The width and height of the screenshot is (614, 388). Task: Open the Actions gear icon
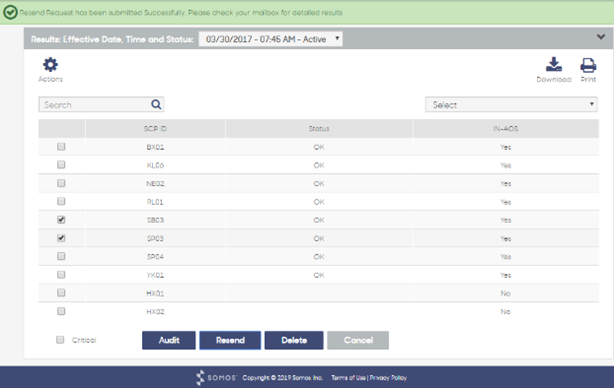click(51, 65)
